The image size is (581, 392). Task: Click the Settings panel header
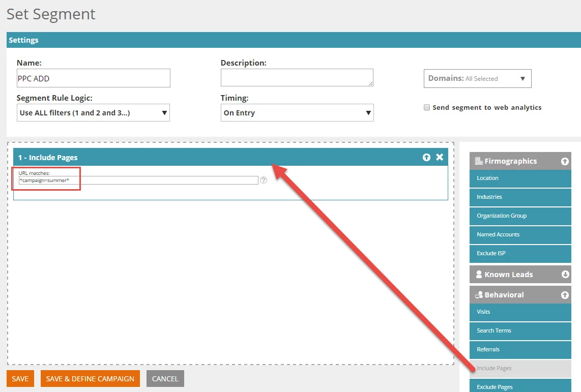294,40
